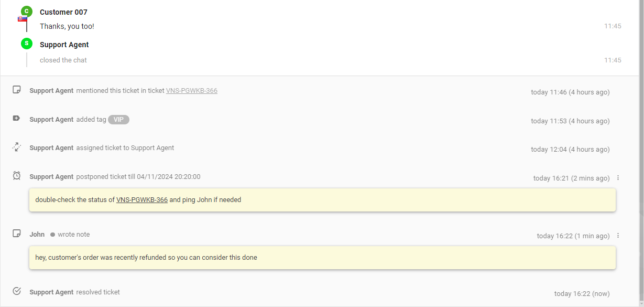Click the green Customer 007 avatar icon

point(27,12)
